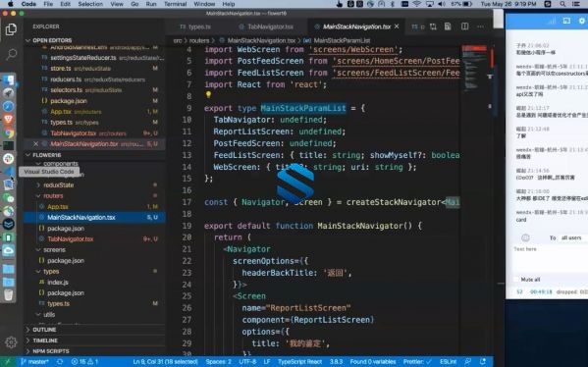588x367 pixels.
Task: Click the lightbulb code action icon
Action: tap(208, 95)
